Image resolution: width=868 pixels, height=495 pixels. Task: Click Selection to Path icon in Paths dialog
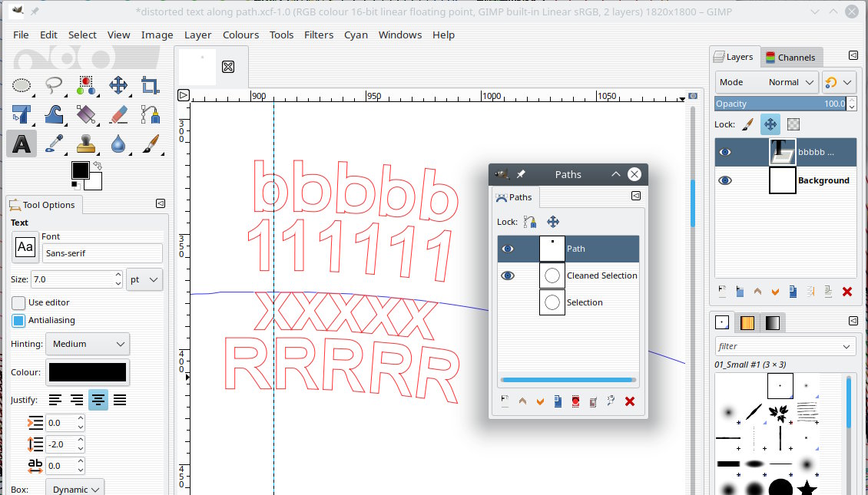[594, 401]
